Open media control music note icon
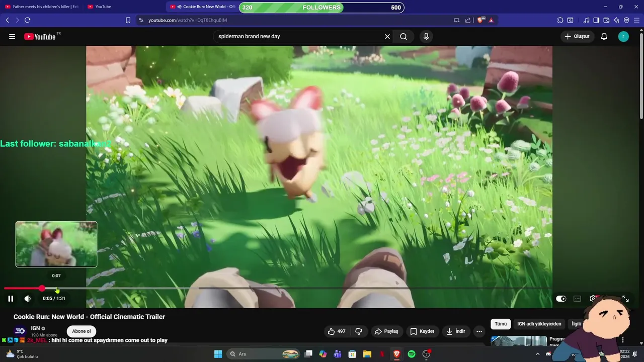 tap(586, 20)
